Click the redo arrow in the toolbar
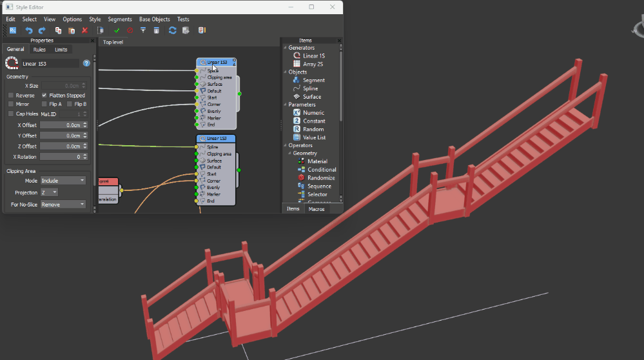This screenshot has height=360, width=644. (x=42, y=30)
